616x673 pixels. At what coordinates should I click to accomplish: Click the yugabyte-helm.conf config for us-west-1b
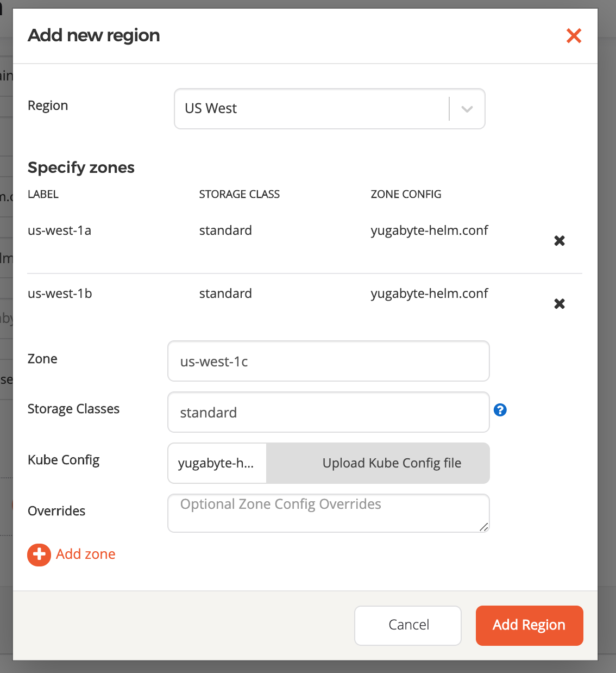tap(429, 294)
